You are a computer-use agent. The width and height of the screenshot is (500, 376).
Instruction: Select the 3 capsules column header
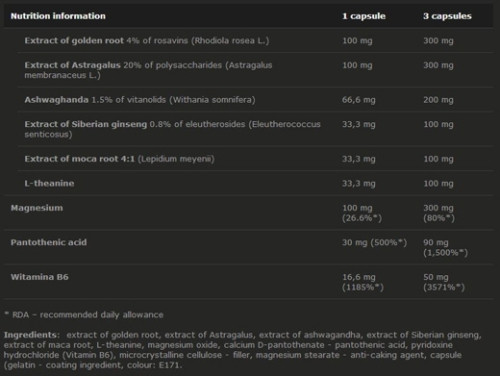(447, 16)
